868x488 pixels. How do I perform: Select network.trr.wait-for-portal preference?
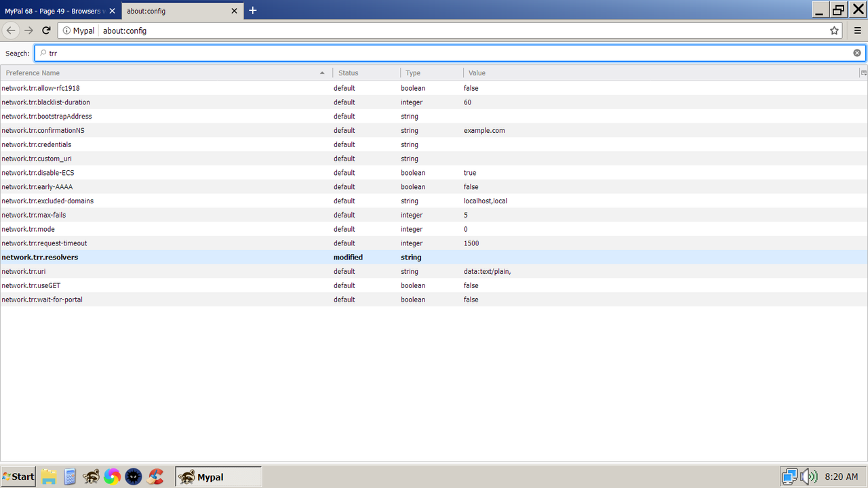[x=434, y=300]
